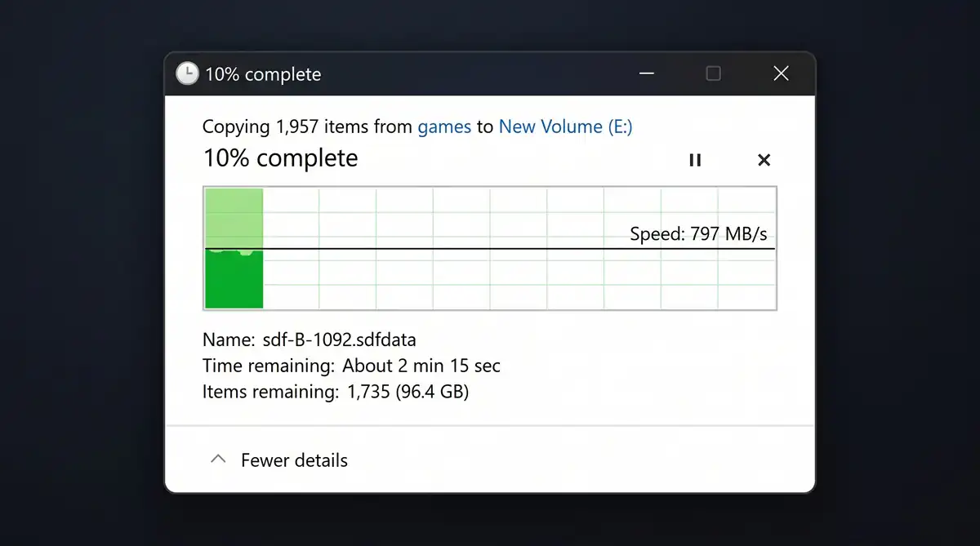Close the copy dialog window

pyautogui.click(x=781, y=73)
